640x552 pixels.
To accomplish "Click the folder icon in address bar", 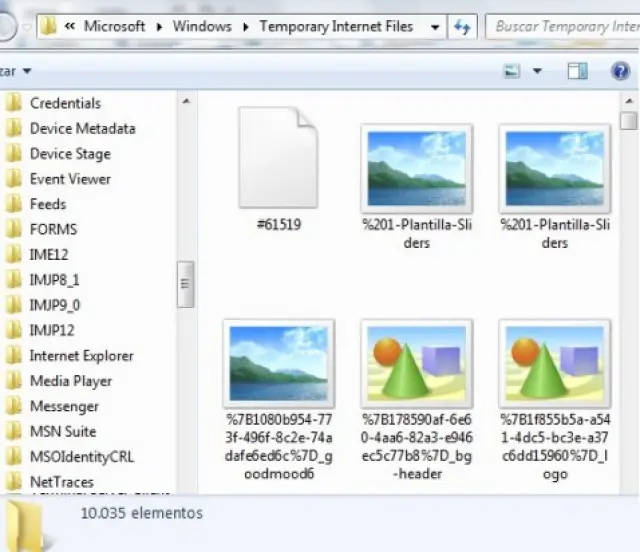I will tap(48, 27).
